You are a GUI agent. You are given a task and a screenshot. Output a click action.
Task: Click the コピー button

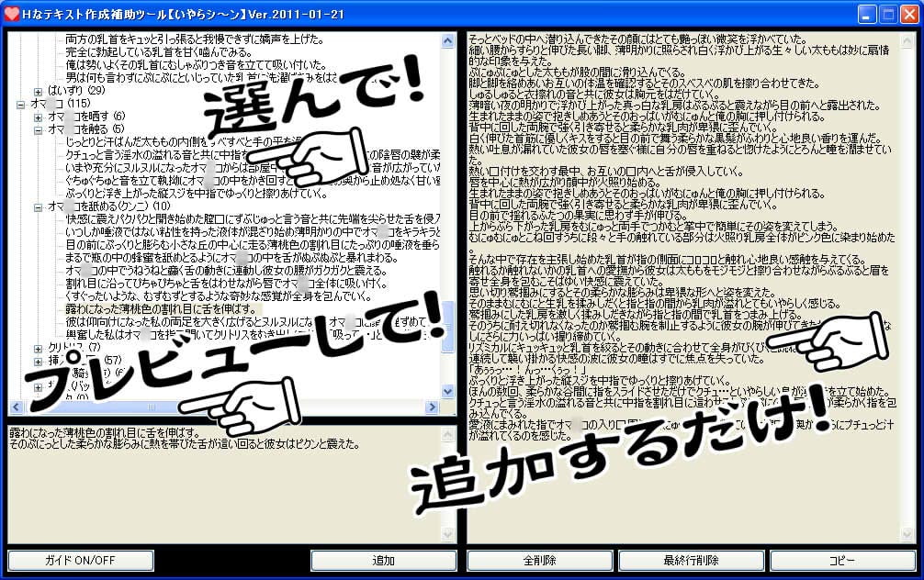pyautogui.click(x=842, y=561)
